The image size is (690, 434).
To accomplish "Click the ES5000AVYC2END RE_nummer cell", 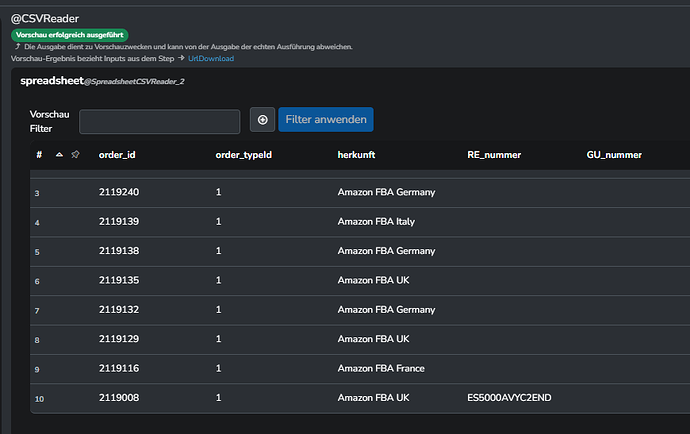I will click(x=509, y=398).
